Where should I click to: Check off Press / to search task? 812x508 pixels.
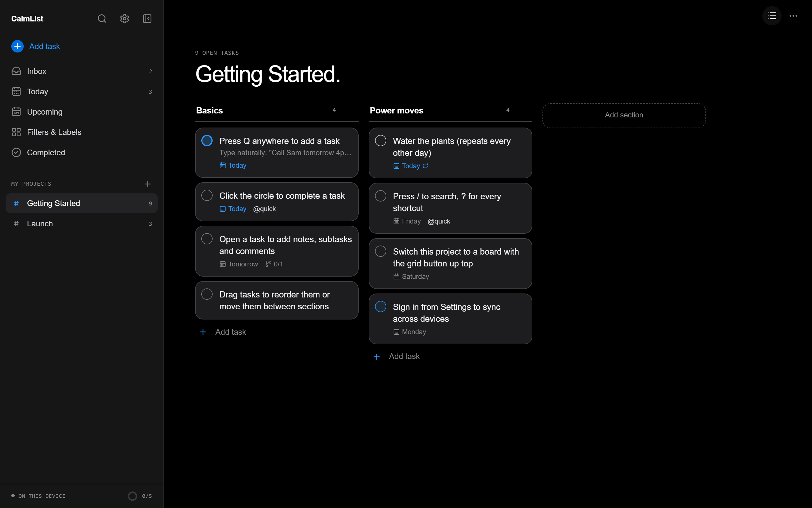(381, 196)
